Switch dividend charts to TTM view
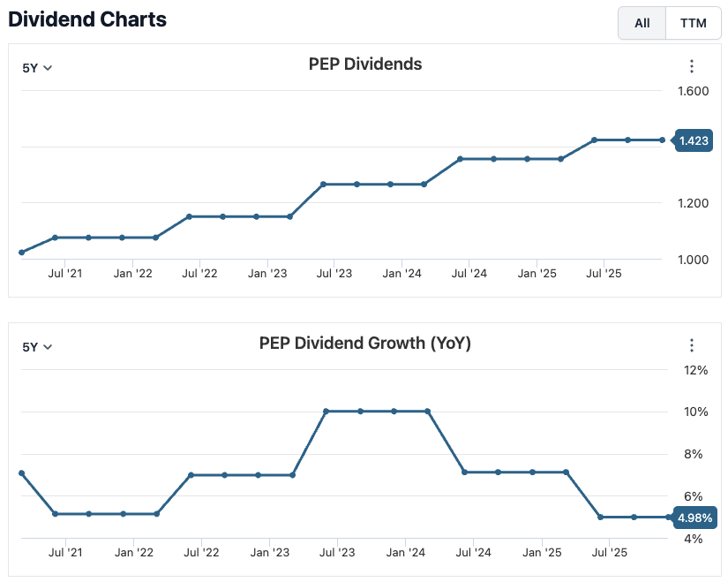The height and width of the screenshot is (582, 728). 693,23
